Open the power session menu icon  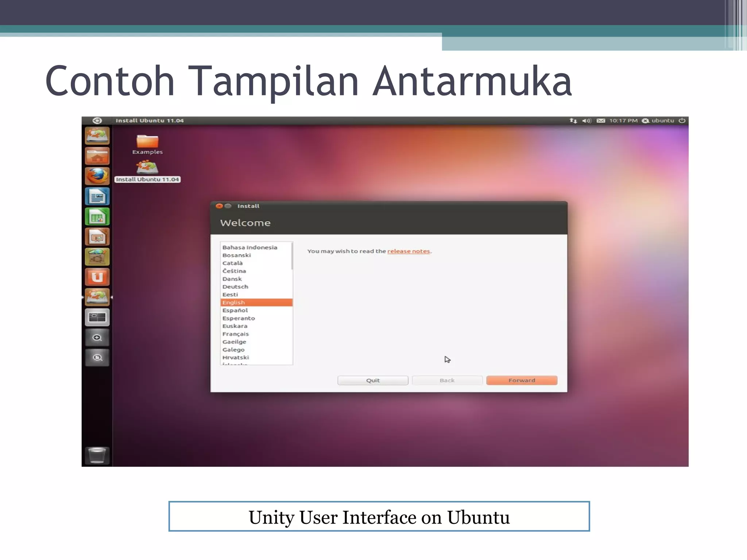(x=682, y=121)
